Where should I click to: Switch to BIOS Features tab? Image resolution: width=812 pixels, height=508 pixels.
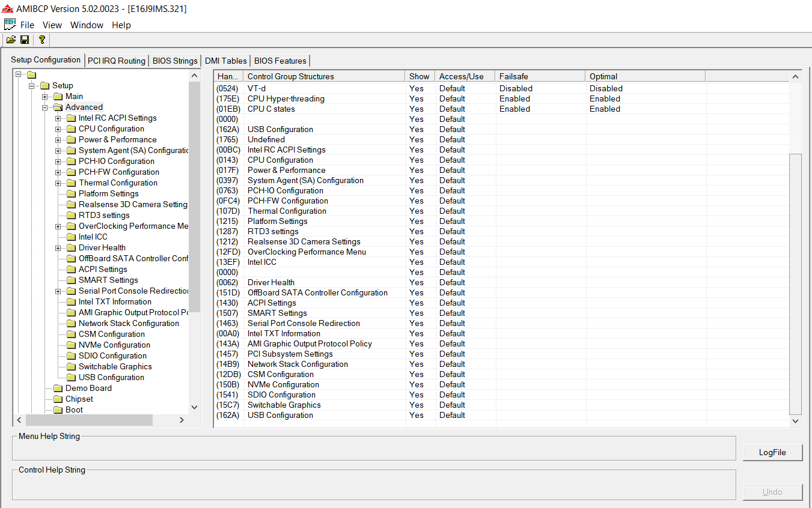point(280,61)
